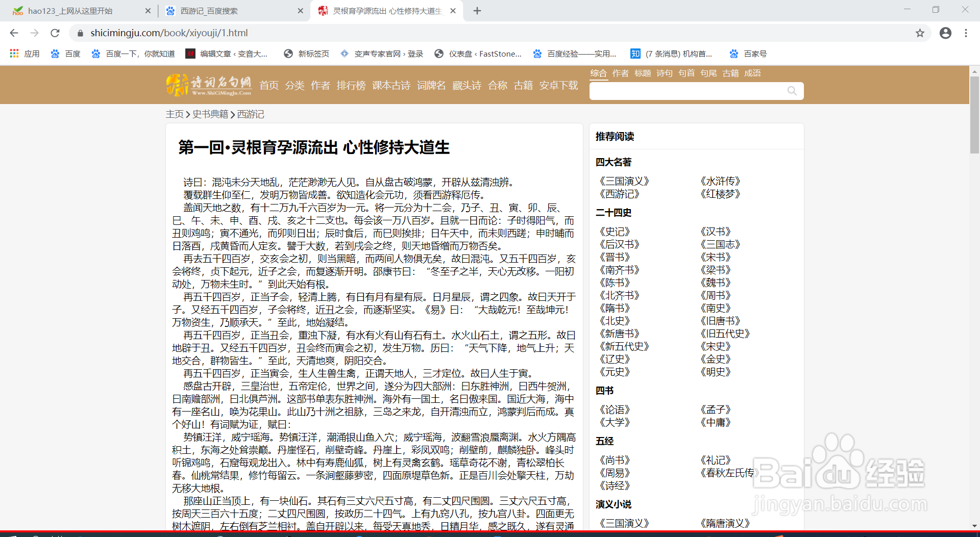This screenshot has height=537, width=980.
Task: Open 词牌名 navigation item
Action: (431, 85)
